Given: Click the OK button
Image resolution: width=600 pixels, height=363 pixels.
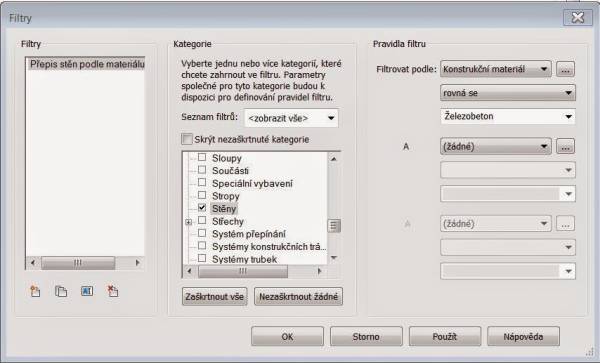Looking at the screenshot, I should pyautogui.click(x=287, y=337).
